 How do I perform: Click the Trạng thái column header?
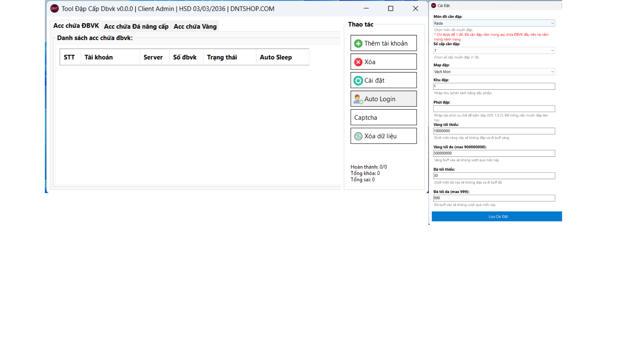(222, 57)
